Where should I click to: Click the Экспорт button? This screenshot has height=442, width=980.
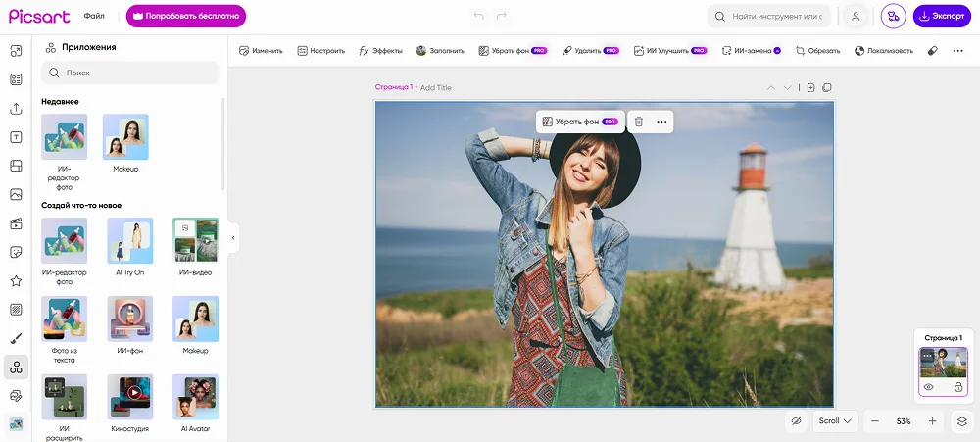point(941,17)
